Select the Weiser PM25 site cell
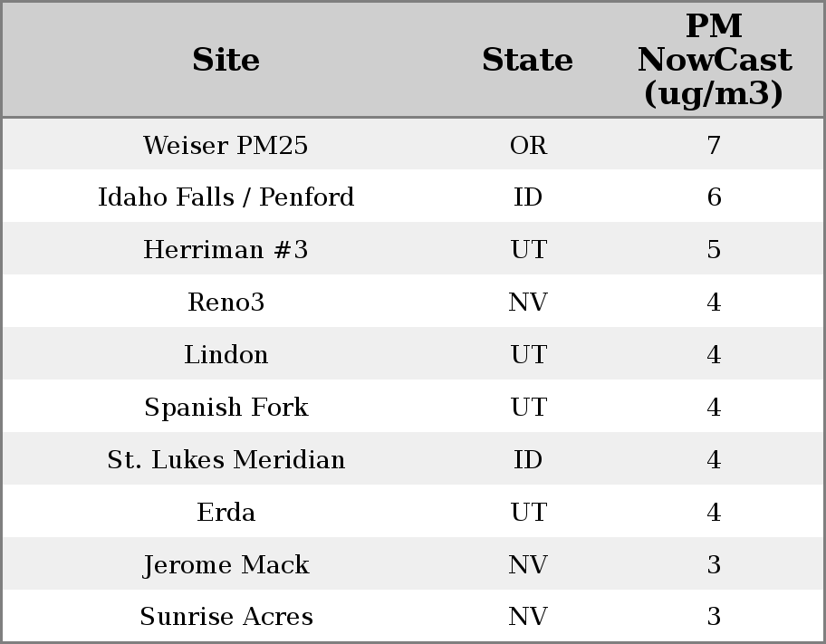The height and width of the screenshot is (644, 826). tap(226, 145)
